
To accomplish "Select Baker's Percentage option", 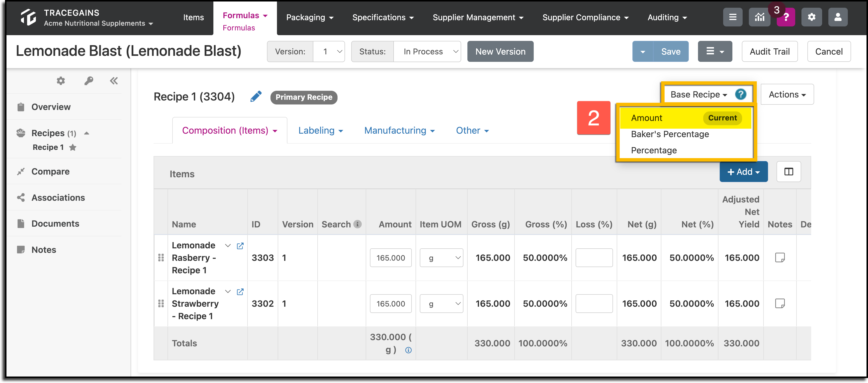I will 670,134.
